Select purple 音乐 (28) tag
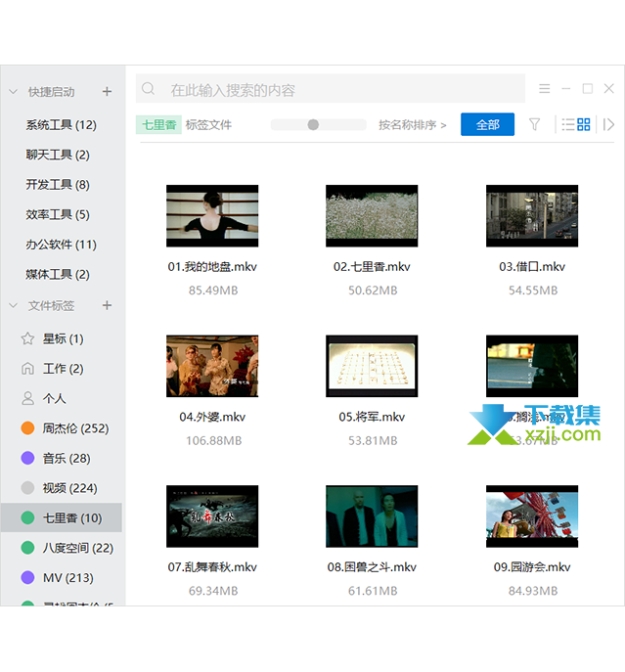 pos(56,458)
